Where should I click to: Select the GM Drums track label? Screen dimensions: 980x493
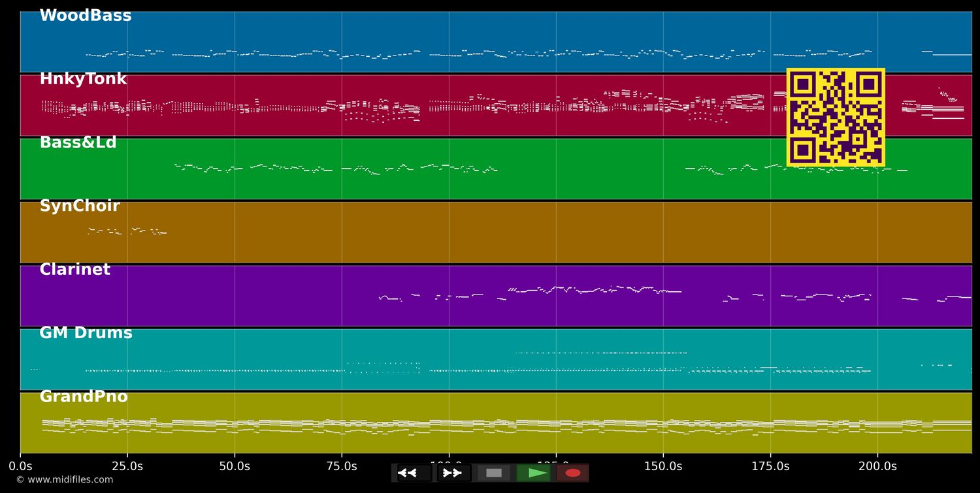[x=86, y=333]
